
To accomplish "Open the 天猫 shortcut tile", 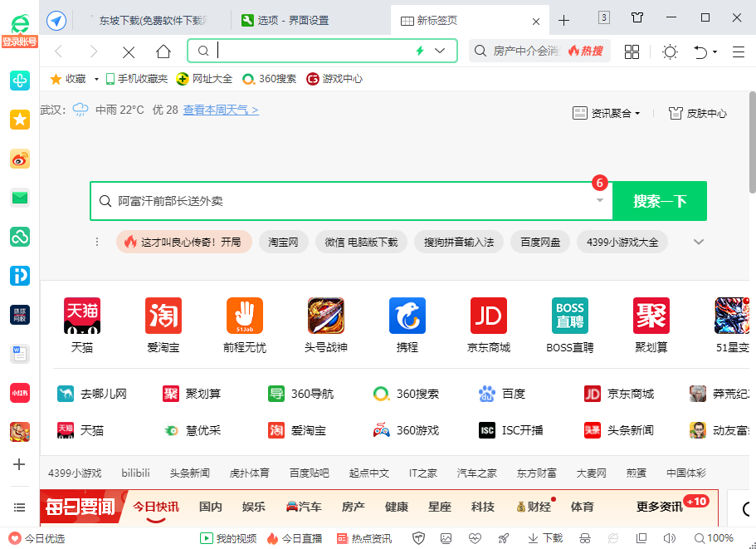I will pyautogui.click(x=82, y=325).
